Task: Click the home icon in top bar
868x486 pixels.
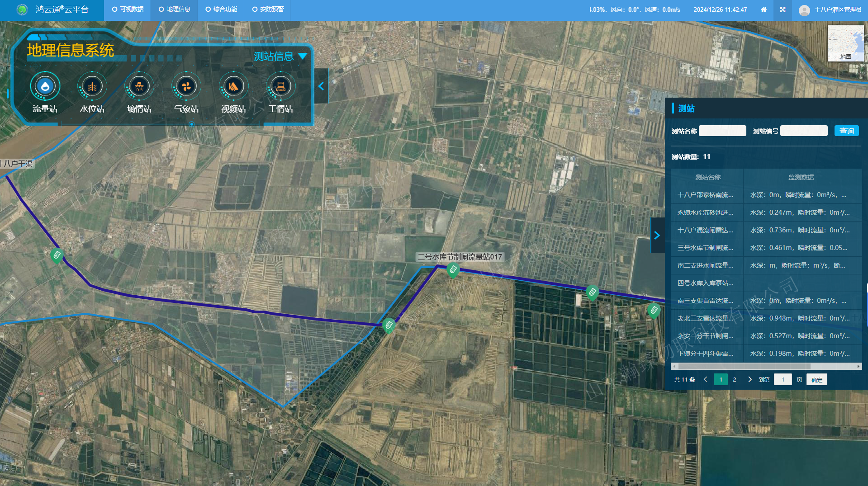Action: (x=764, y=9)
